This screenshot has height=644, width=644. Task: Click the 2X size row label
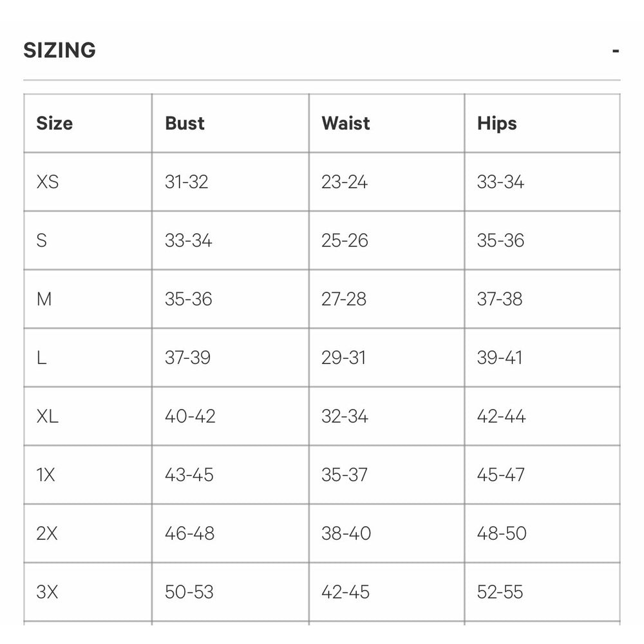click(47, 534)
